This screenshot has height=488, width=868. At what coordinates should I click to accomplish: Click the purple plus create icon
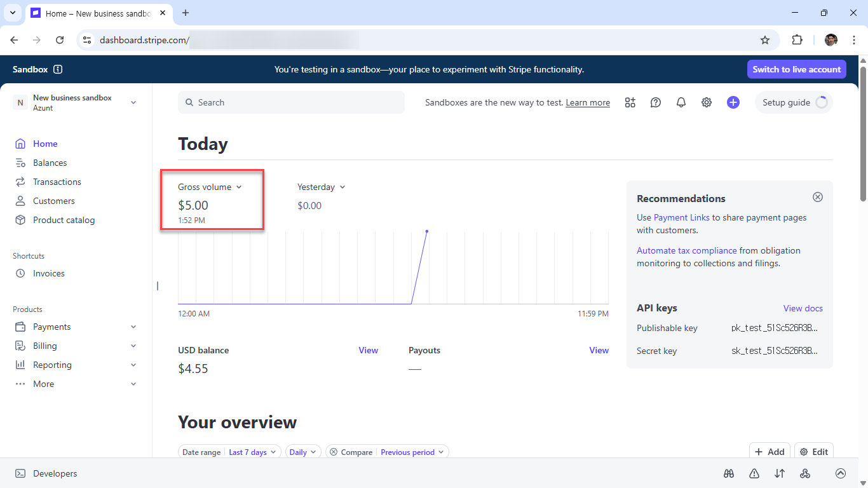(x=733, y=102)
